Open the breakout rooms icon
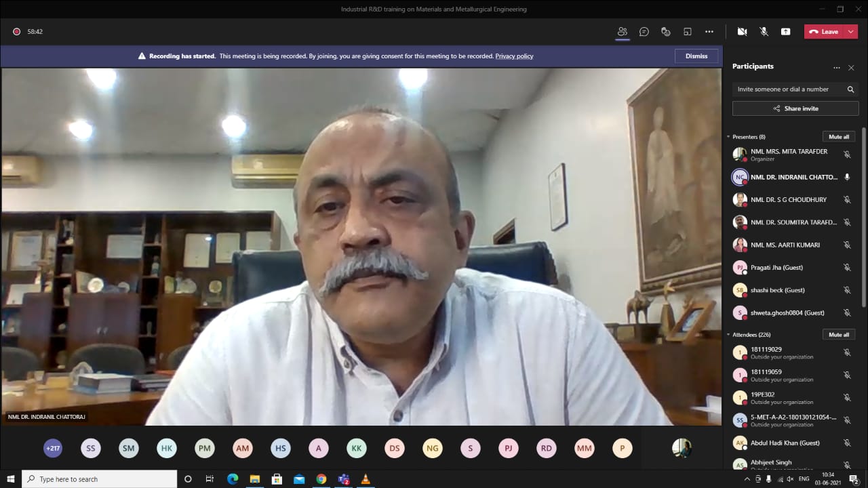This screenshot has width=868, height=488. click(688, 32)
